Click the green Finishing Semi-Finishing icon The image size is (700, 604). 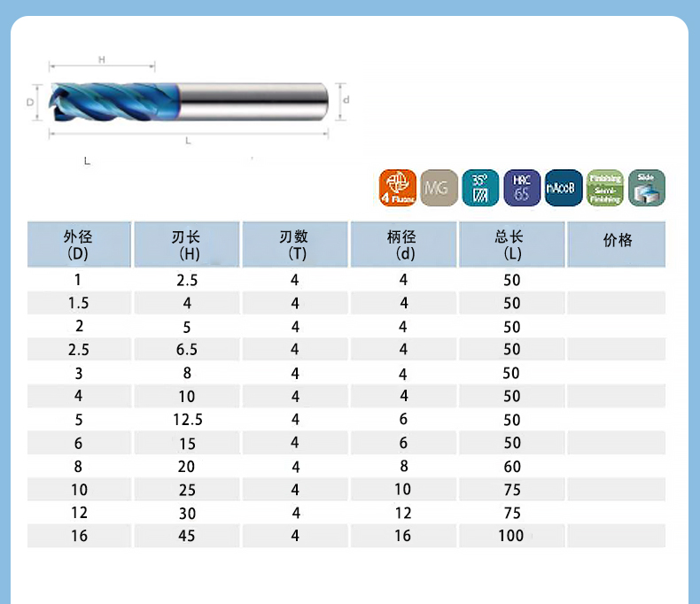click(x=605, y=188)
